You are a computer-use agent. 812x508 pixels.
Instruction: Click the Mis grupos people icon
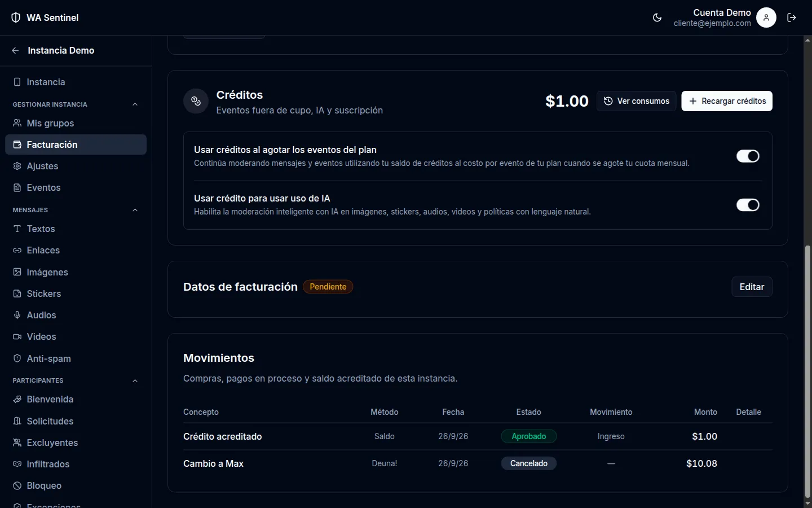[17, 123]
